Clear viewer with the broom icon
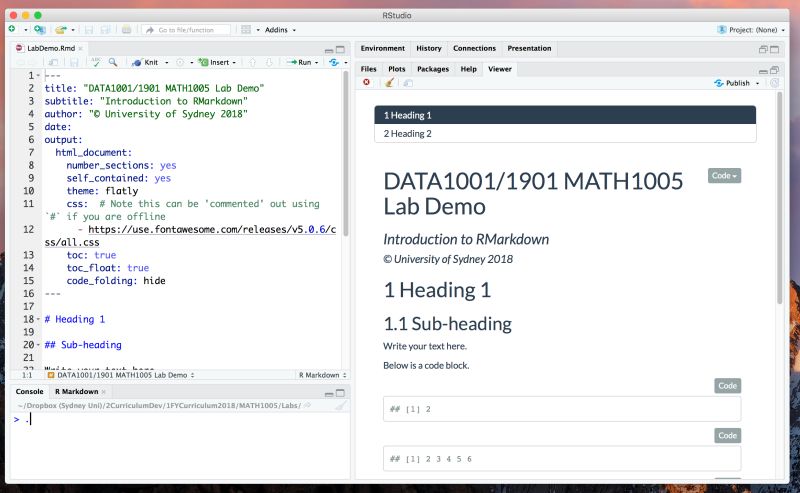This screenshot has height=493, width=800. (389, 83)
